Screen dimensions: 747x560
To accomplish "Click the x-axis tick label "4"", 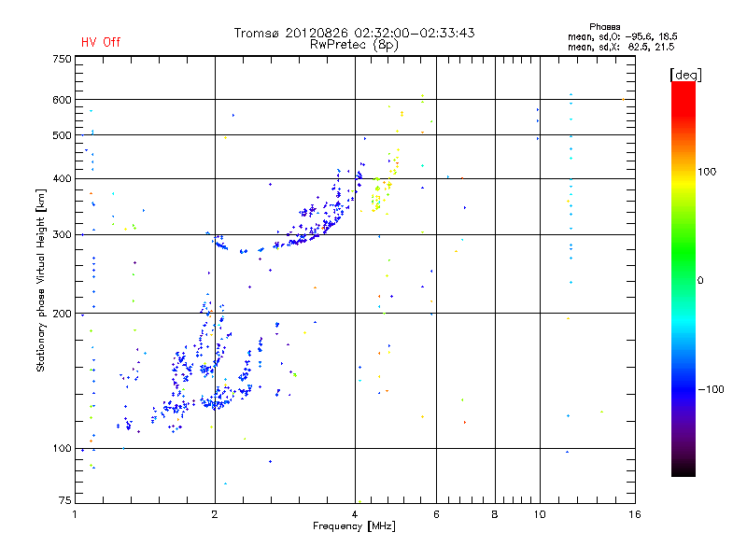I will [x=355, y=514].
